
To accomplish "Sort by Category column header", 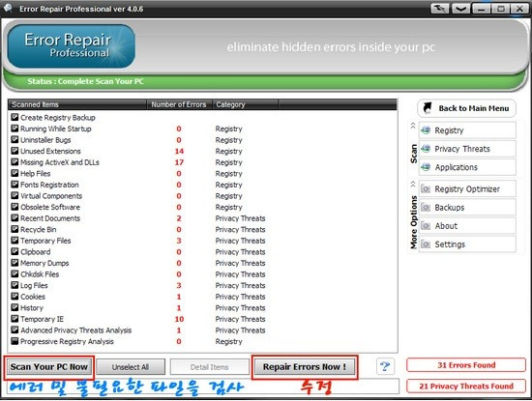I will [245, 104].
